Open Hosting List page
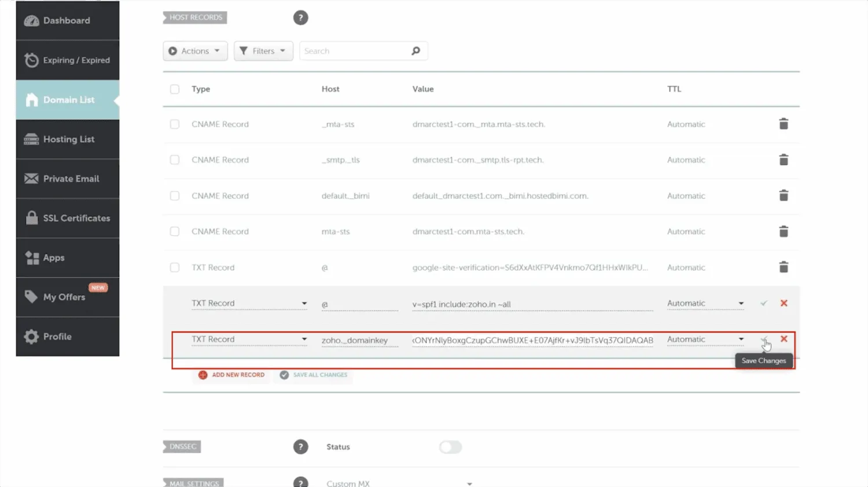The image size is (868, 487). pyautogui.click(x=68, y=139)
